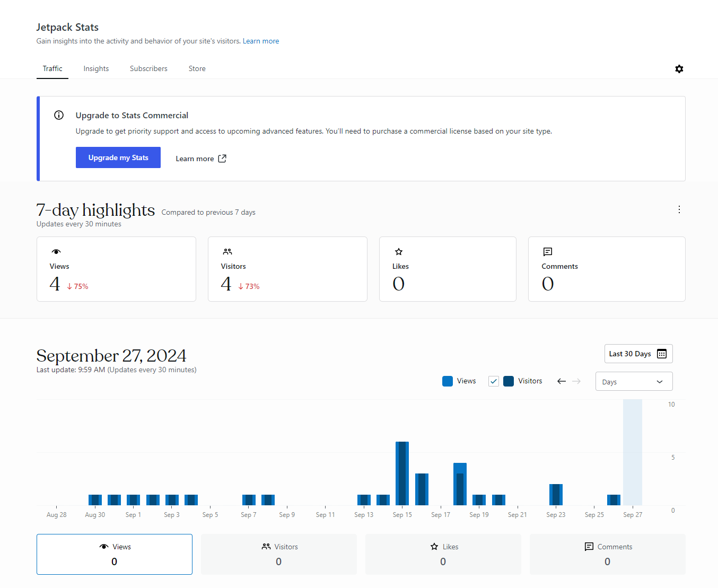Toggle the Visitors checkbox in chart legend

click(x=494, y=381)
